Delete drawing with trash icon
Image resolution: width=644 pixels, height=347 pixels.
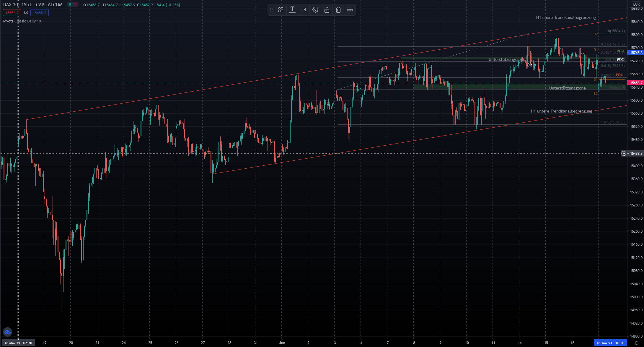coord(338,10)
